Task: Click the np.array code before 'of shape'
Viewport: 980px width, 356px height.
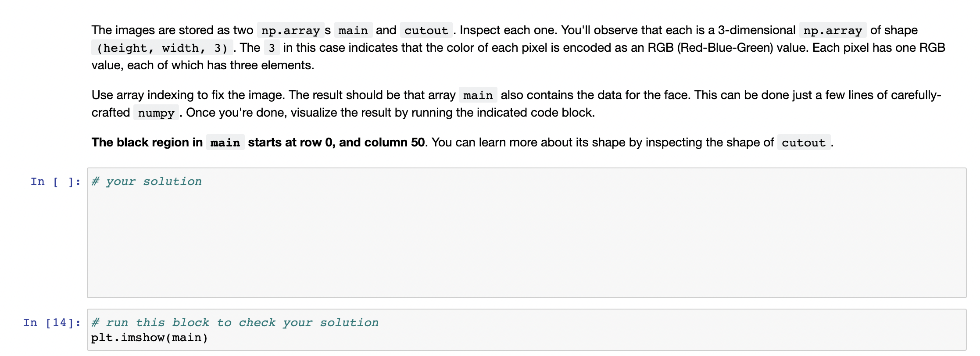Action: [x=833, y=30]
